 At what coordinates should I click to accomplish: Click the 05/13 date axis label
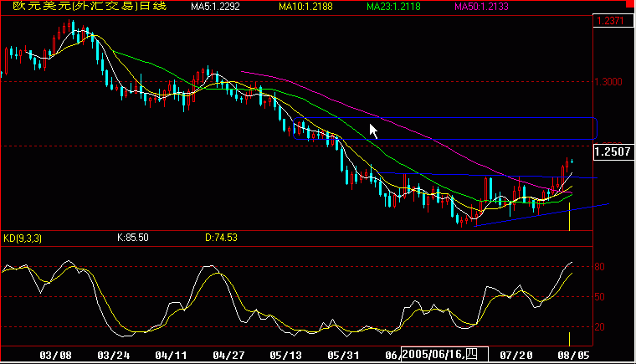click(x=286, y=356)
